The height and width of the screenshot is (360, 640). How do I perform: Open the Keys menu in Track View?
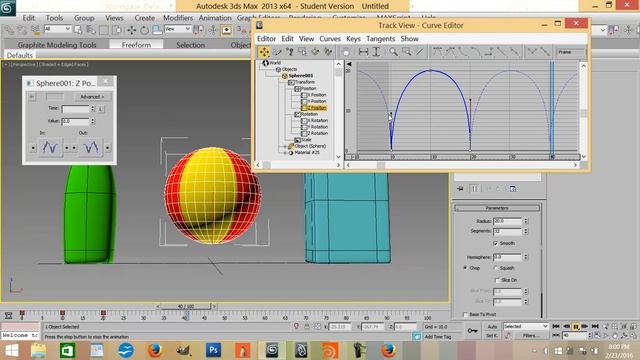[x=353, y=39]
